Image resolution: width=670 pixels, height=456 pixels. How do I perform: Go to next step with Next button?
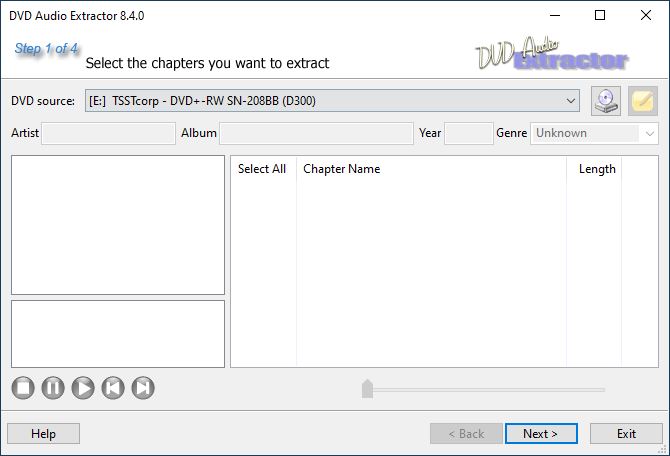[541, 434]
